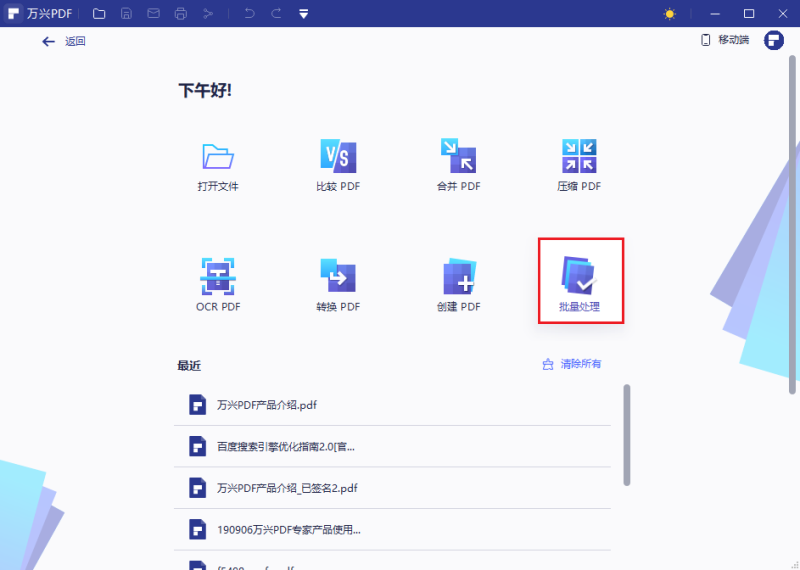Click the PDF icon beside 百度搜索引擎优化指南

tap(197, 446)
